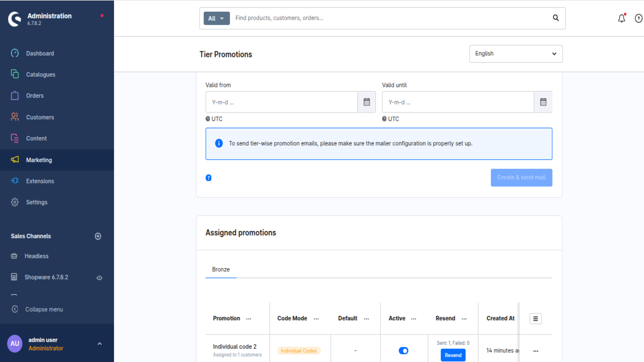644x362 pixels.
Task: Sort by Created At column
Action: (x=500, y=318)
